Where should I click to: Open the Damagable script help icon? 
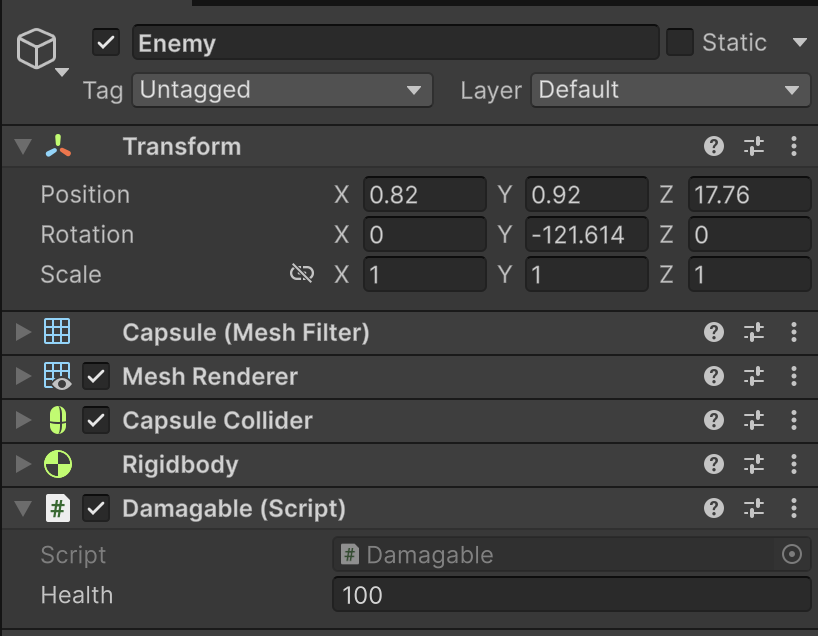click(714, 509)
